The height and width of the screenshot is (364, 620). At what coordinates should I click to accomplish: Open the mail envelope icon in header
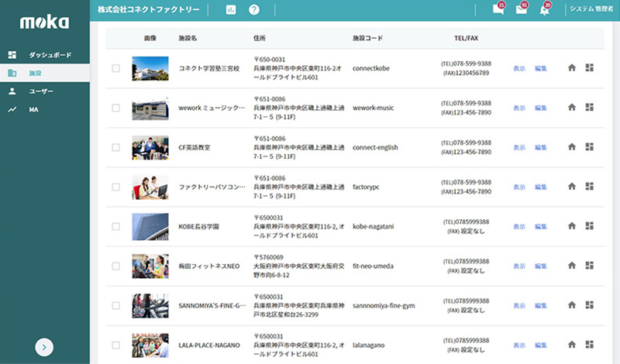pyautogui.click(x=522, y=9)
